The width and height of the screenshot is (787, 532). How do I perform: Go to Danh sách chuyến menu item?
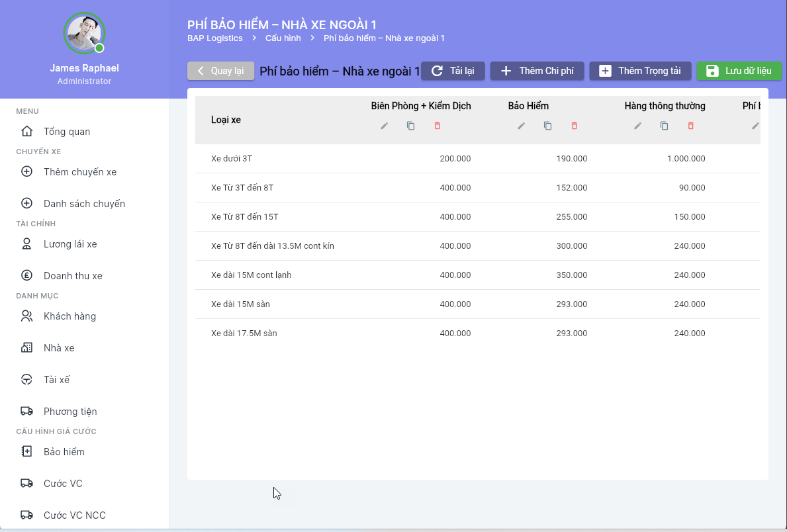(x=84, y=204)
